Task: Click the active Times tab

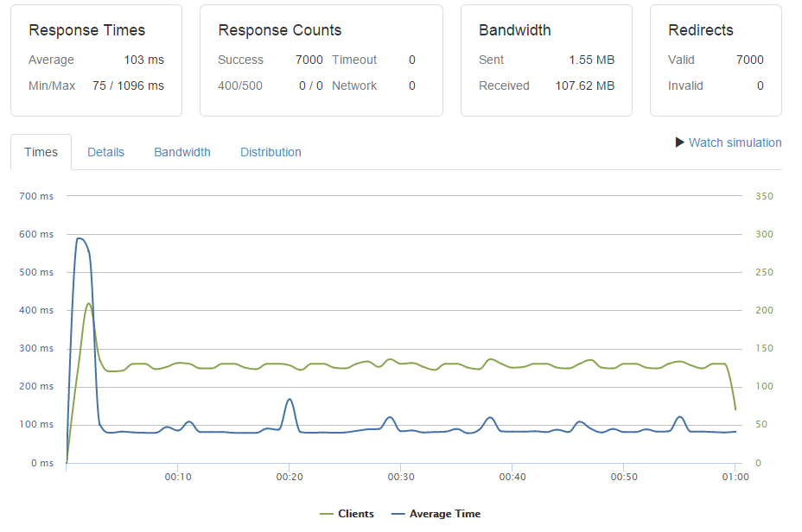Action: pyautogui.click(x=41, y=152)
